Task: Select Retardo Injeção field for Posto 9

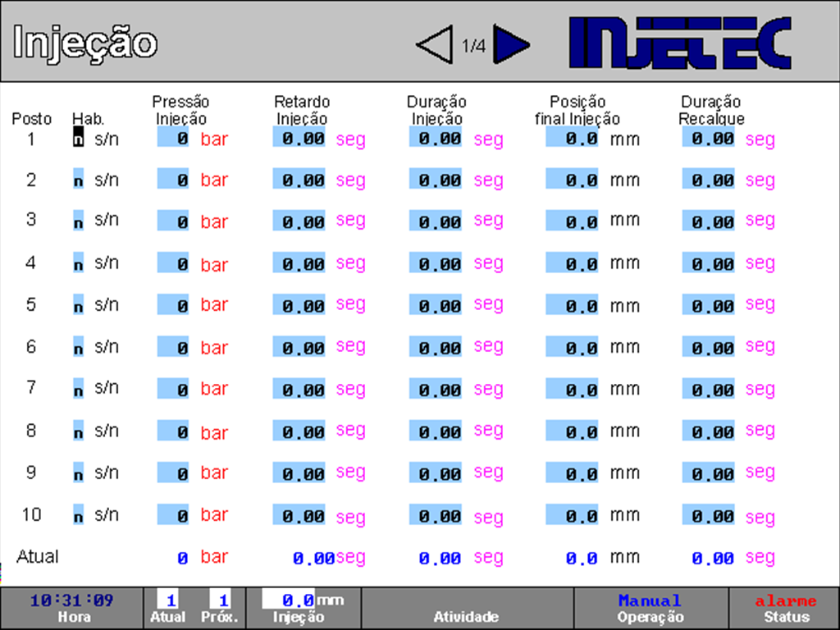Action: [299, 474]
